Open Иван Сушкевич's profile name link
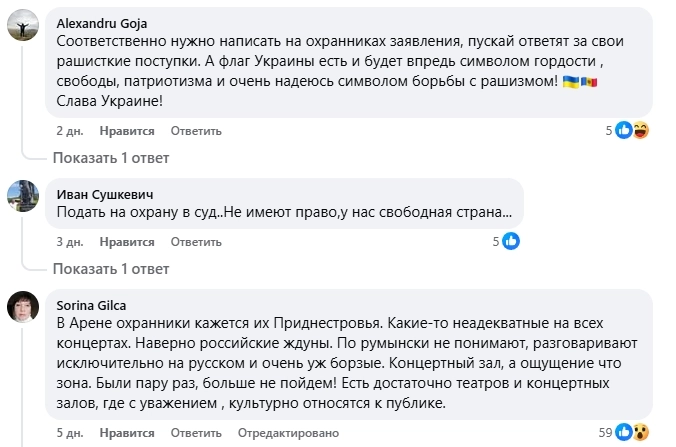Image resolution: width=676 pixels, height=447 pixels. (105, 195)
